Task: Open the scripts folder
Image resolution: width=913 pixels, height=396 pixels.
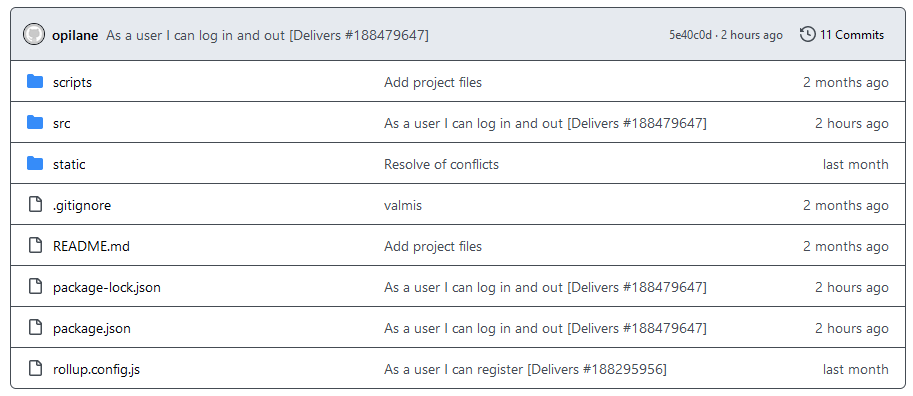Action: click(x=72, y=83)
